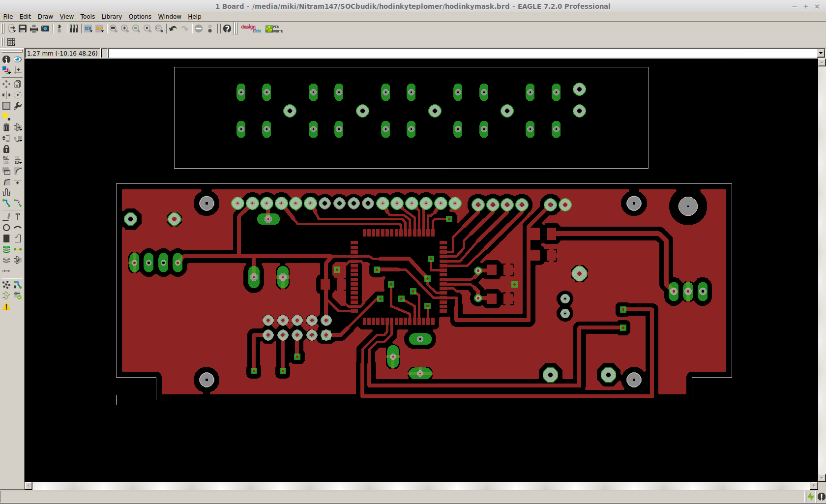Open the Library menu
This screenshot has height=504, width=826.
[x=112, y=16]
